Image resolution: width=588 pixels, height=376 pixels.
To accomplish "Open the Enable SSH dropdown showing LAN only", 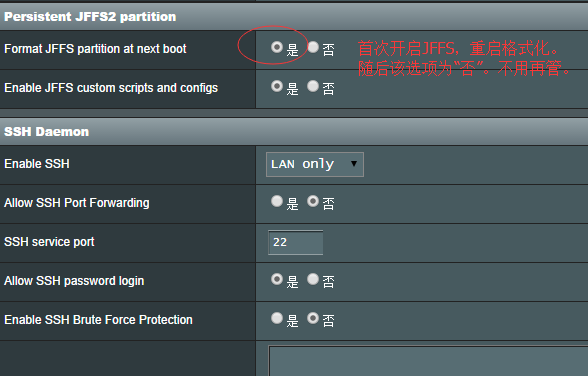I will [315, 164].
